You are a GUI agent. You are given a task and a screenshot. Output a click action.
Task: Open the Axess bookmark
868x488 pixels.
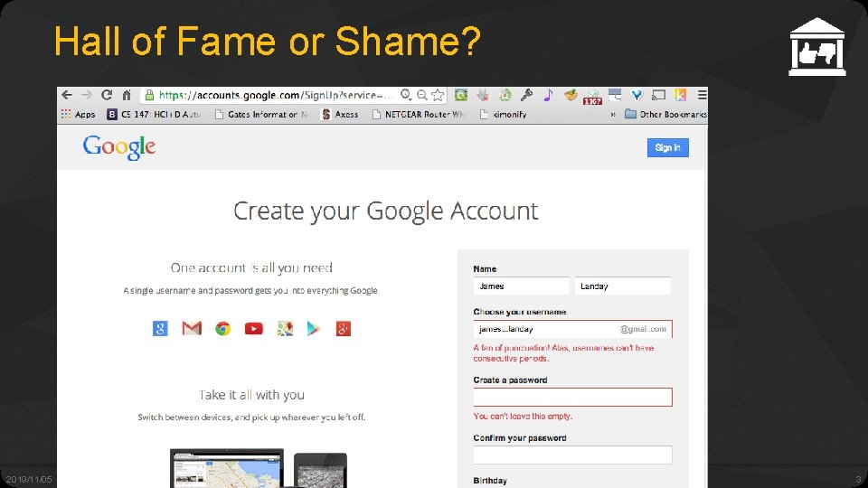[340, 114]
